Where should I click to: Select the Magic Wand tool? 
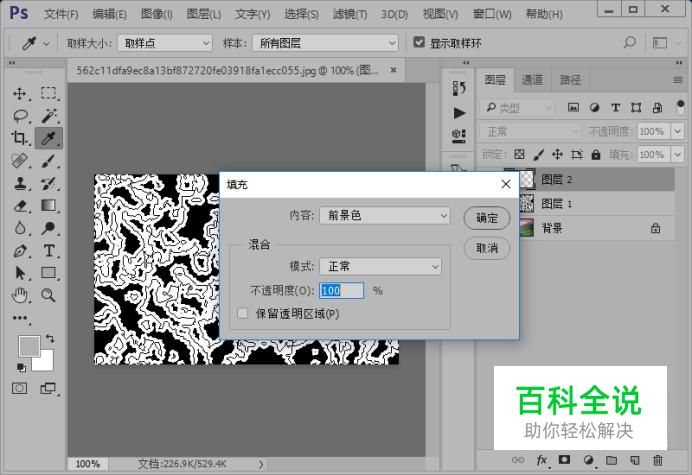[49, 116]
